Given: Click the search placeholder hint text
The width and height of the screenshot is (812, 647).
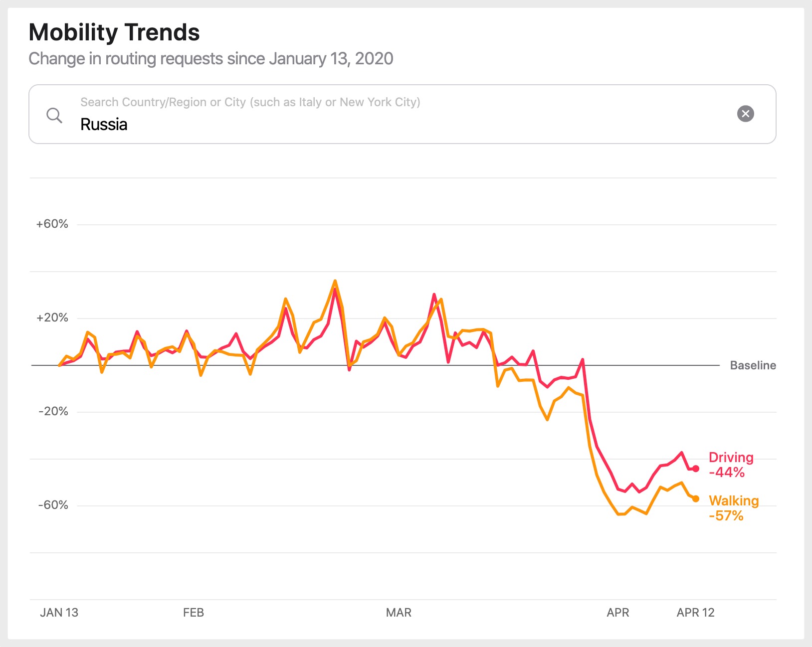Looking at the screenshot, I should coord(250,102).
